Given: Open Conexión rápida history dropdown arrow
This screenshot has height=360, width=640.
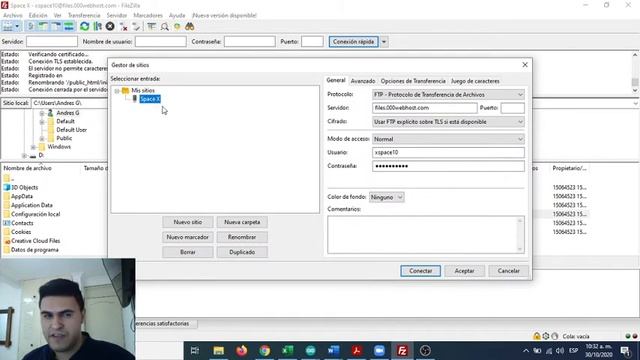Looking at the screenshot, I should [384, 42].
